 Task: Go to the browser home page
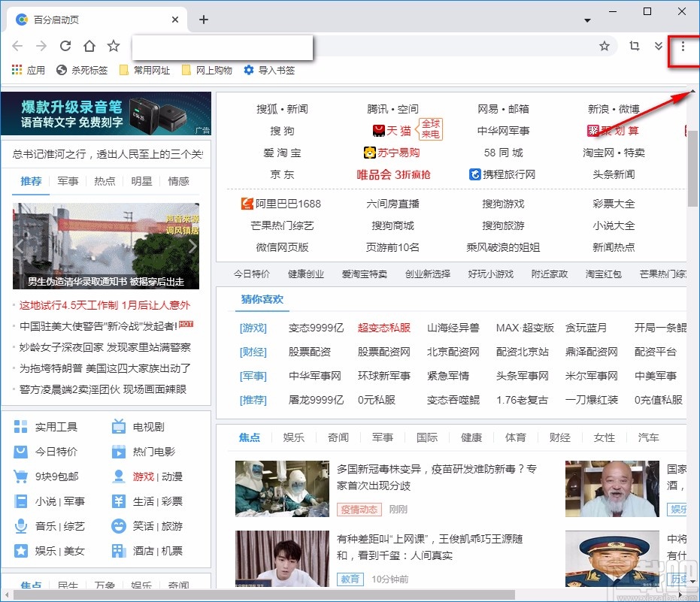point(89,46)
